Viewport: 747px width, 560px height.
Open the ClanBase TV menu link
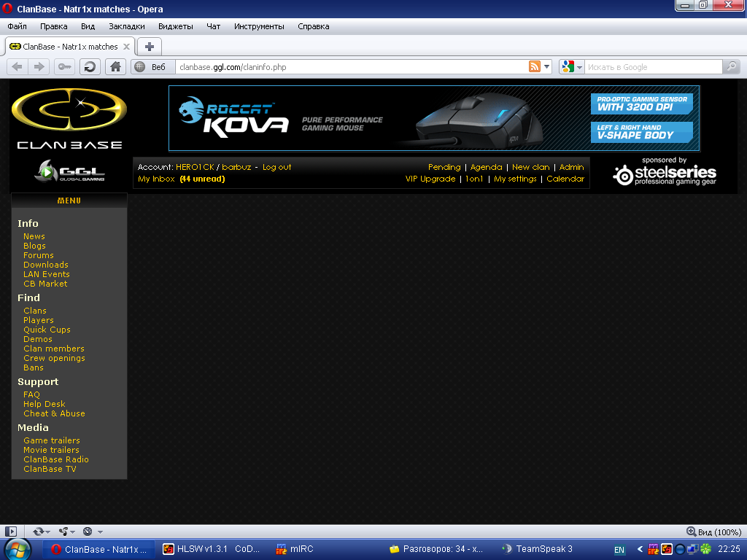[50, 469]
